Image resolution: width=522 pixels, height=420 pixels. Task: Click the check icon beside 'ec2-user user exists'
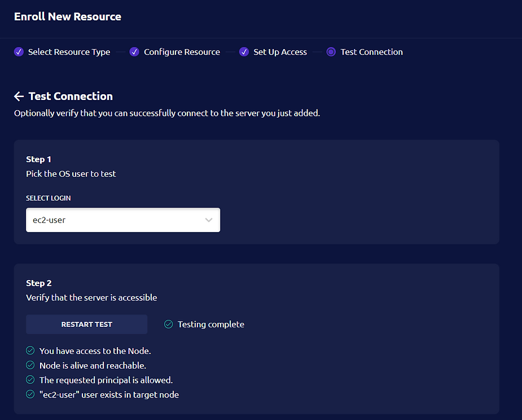click(30, 395)
